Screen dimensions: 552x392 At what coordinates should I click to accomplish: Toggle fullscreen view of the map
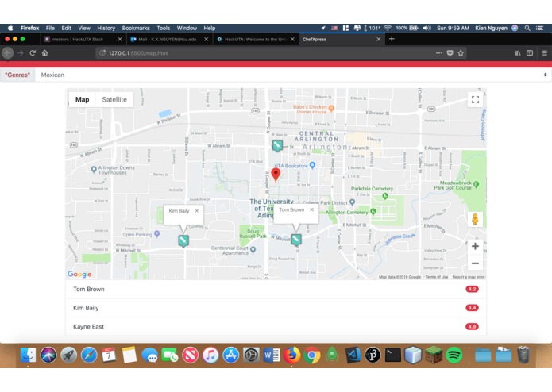[x=475, y=99]
